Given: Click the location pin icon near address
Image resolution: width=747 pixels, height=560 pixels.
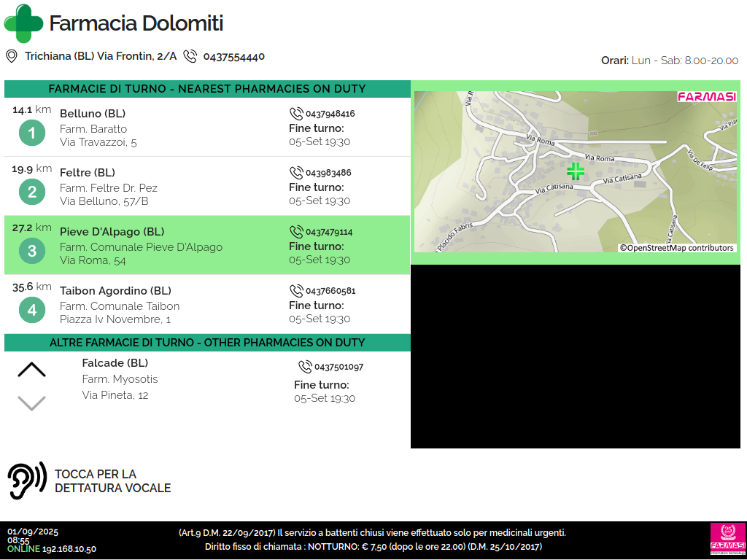Looking at the screenshot, I should (x=12, y=56).
